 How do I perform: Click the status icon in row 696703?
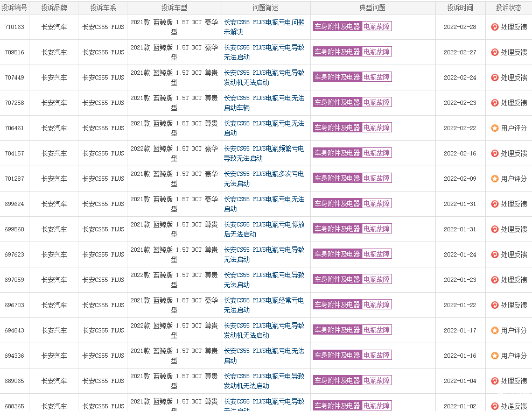click(x=495, y=305)
